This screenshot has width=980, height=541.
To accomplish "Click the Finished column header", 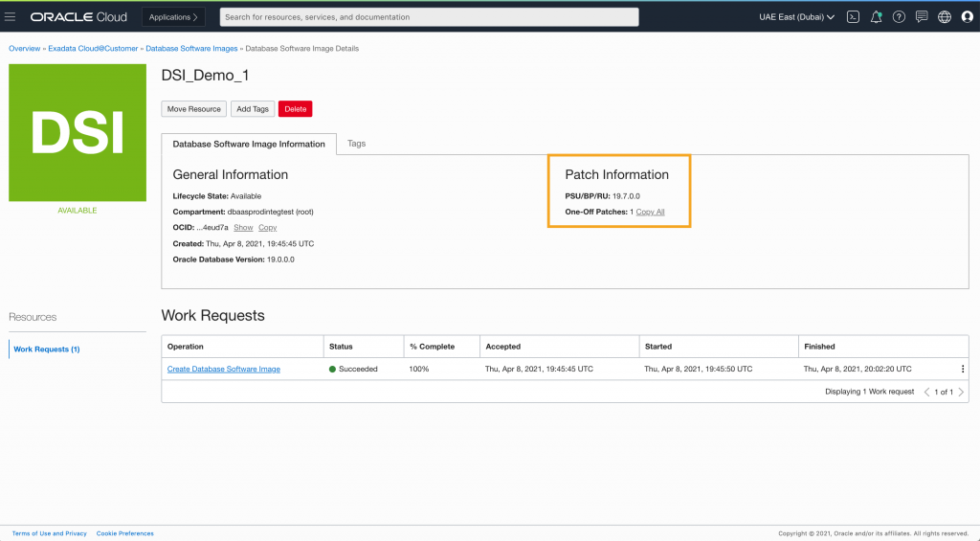I will (x=883, y=347).
